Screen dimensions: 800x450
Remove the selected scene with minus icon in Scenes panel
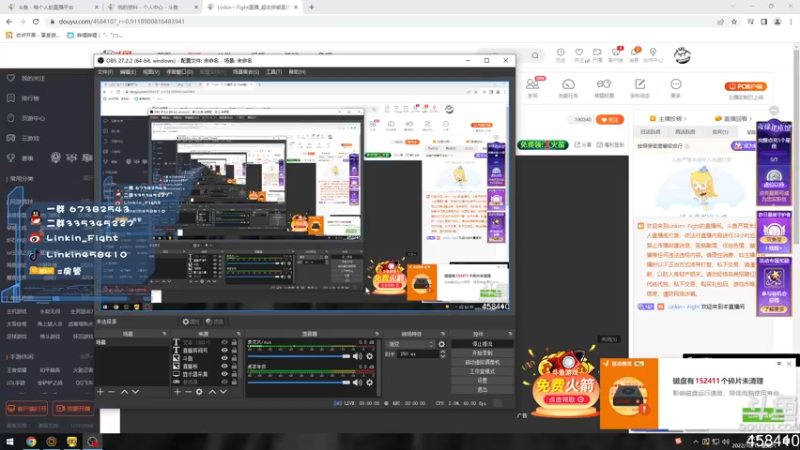(x=111, y=392)
